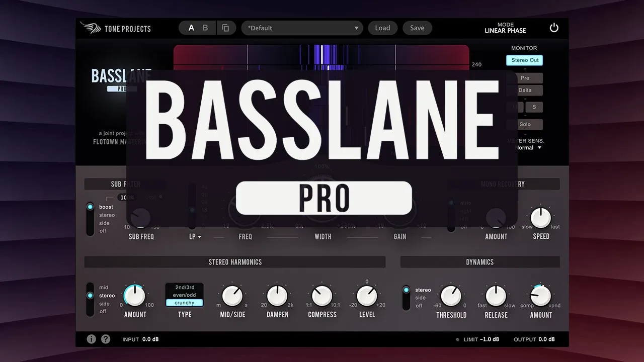Screen dimensions: 644x362
Task: Open the plugin info panel via the i icon
Action: click(x=91, y=339)
